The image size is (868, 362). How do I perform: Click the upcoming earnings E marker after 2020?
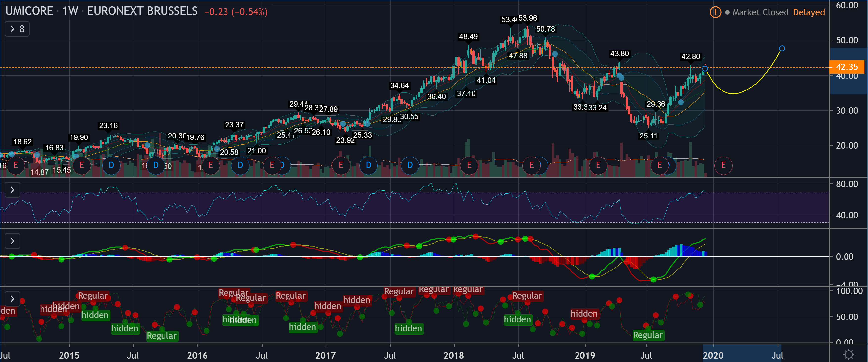point(723,165)
